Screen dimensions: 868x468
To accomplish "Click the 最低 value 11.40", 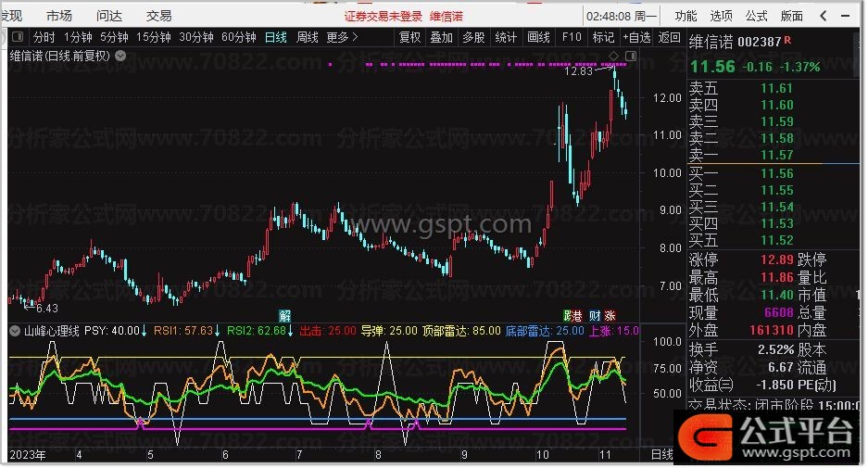I will pos(776,296).
